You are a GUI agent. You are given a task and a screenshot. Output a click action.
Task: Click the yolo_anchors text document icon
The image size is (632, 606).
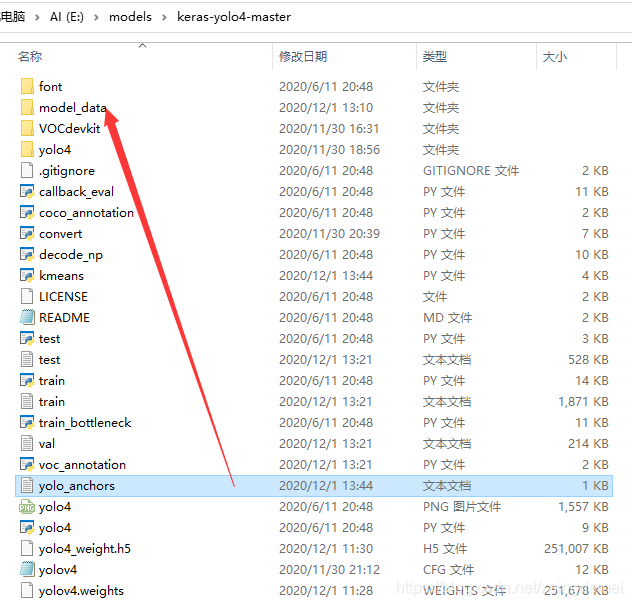coord(27,485)
